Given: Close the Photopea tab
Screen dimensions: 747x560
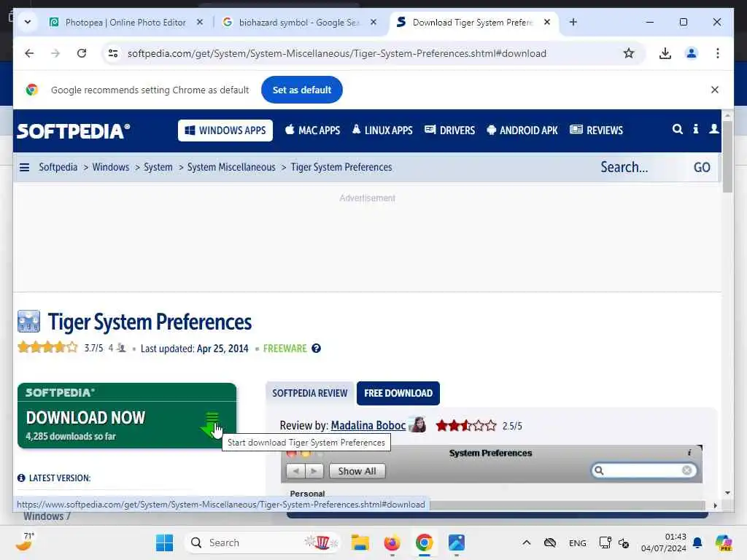Looking at the screenshot, I should [200, 22].
